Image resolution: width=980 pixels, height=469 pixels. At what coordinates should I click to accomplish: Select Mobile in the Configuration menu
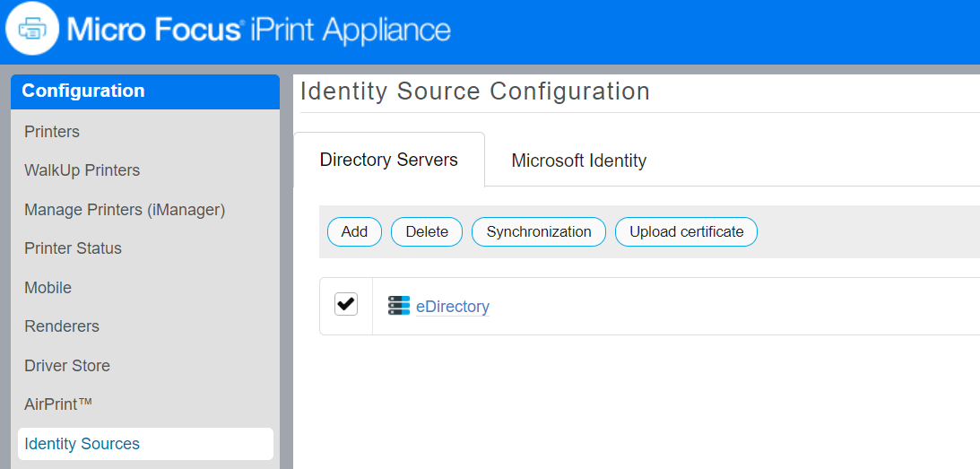point(48,288)
